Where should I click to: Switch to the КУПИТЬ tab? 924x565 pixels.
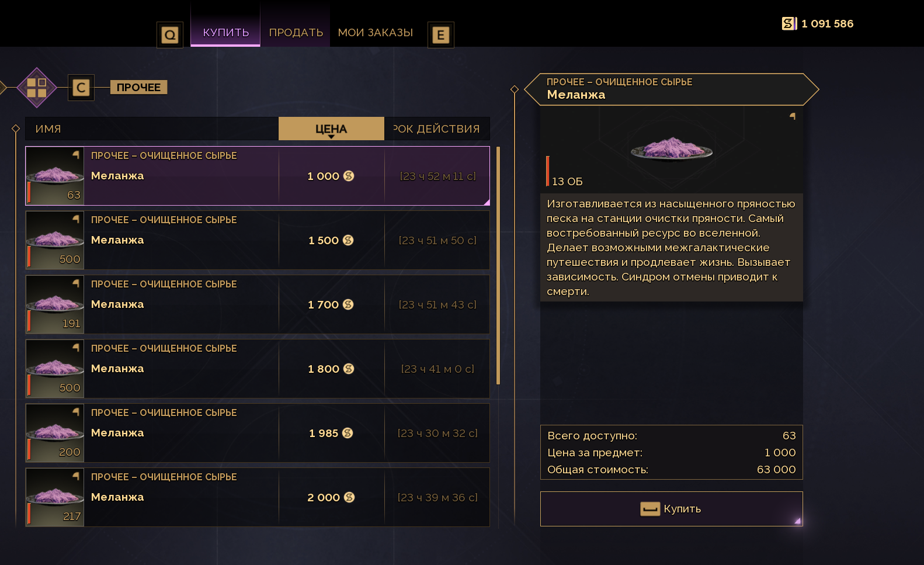[225, 33]
